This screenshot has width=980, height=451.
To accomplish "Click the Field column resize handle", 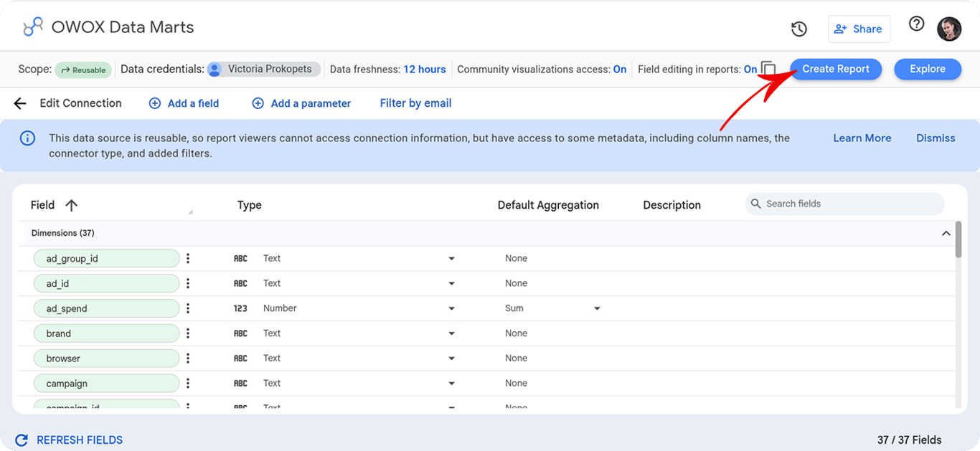I will click(x=190, y=212).
